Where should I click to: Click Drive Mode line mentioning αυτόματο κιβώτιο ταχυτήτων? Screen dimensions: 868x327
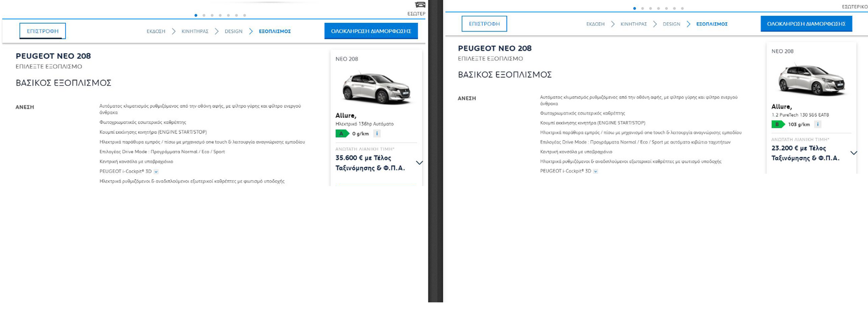(x=635, y=142)
